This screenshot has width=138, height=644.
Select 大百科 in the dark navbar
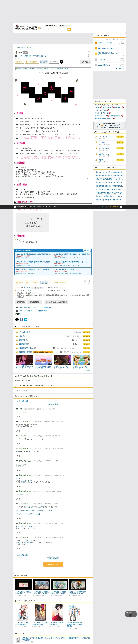(x=39, y=207)
